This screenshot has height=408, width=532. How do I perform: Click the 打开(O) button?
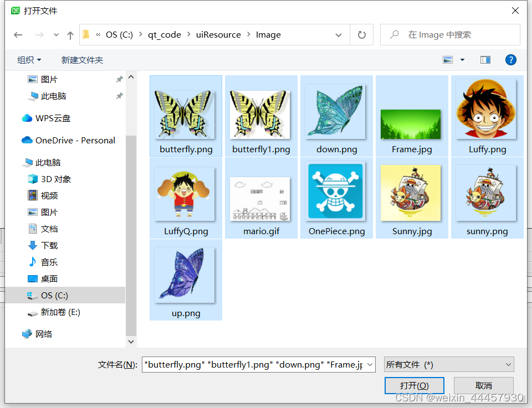click(x=415, y=386)
